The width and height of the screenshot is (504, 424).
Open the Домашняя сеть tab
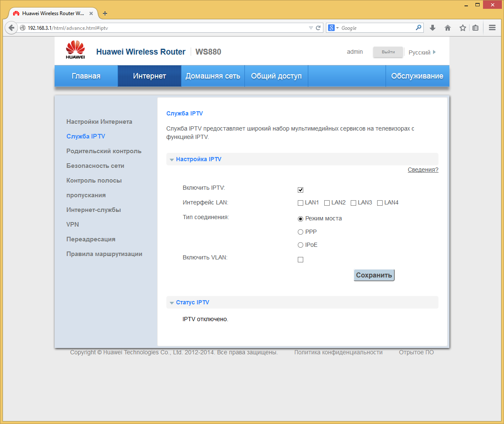coord(213,76)
